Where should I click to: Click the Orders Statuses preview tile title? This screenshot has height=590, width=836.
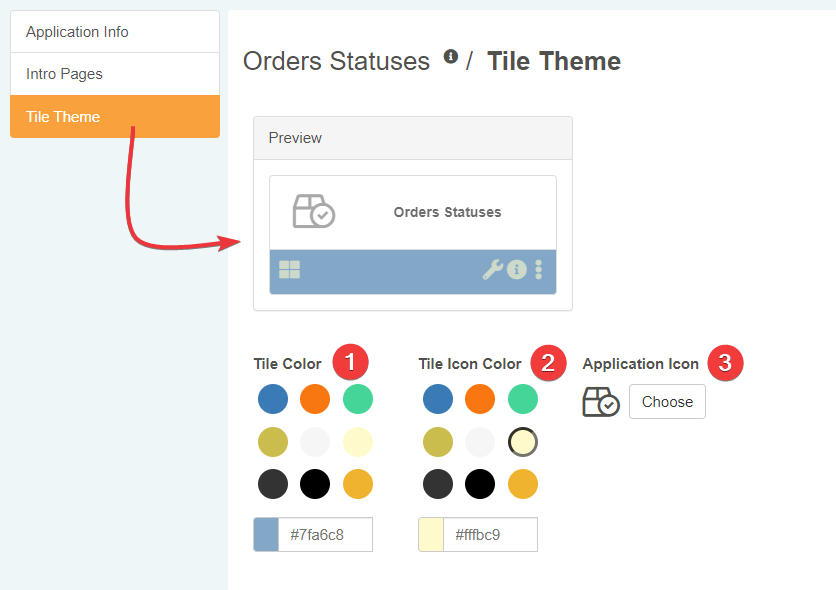(x=447, y=212)
